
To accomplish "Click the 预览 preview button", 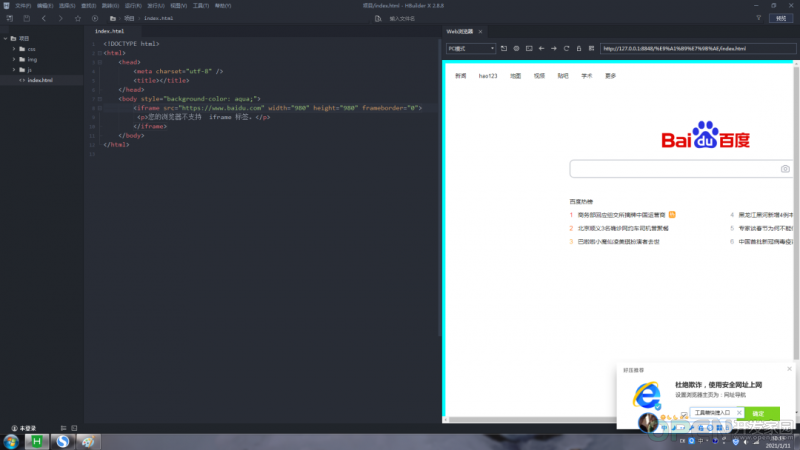I will [781, 18].
